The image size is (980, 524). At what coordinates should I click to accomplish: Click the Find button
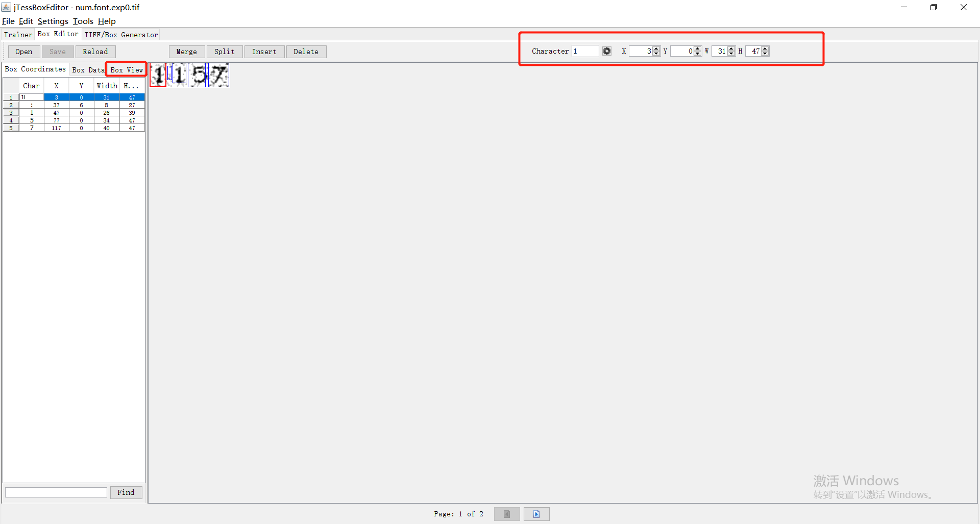click(126, 492)
